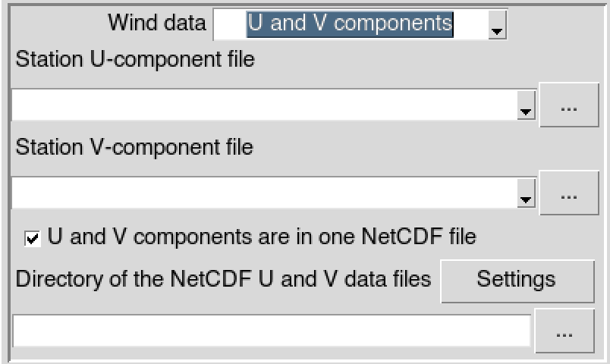
Task: Focus the NetCDF directory path field
Action: click(x=272, y=331)
